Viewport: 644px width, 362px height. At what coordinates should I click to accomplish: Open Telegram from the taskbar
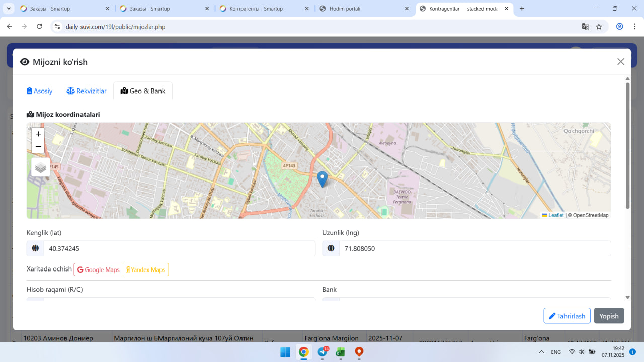[x=323, y=352]
